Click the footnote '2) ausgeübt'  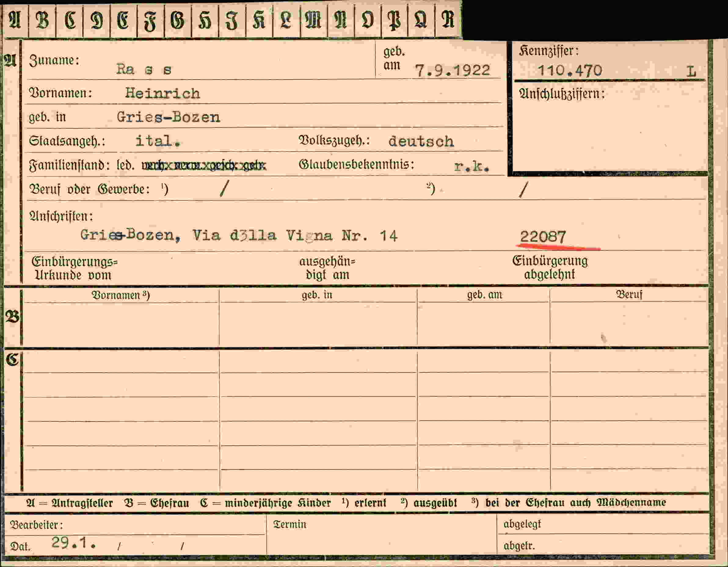click(x=429, y=502)
